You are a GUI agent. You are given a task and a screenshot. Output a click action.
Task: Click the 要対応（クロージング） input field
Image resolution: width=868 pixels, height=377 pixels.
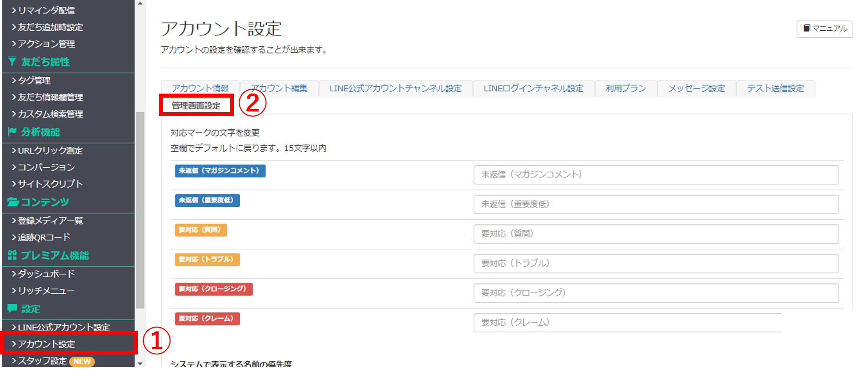(656, 293)
